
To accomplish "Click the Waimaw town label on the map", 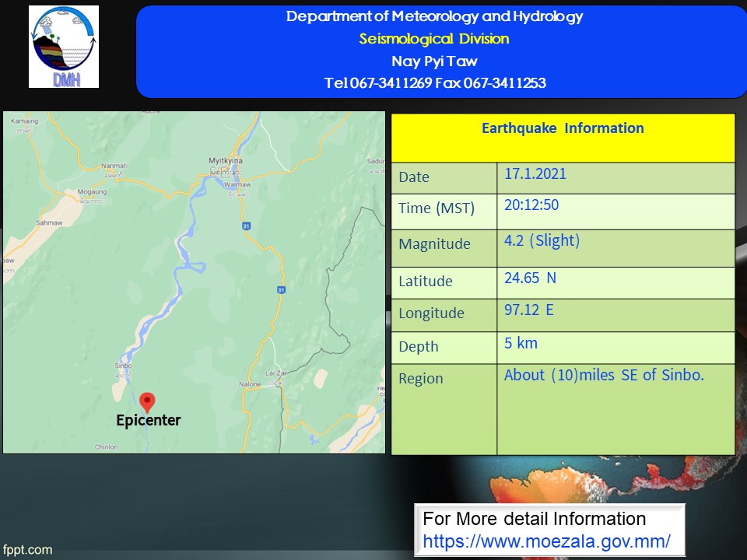I will click(237, 184).
